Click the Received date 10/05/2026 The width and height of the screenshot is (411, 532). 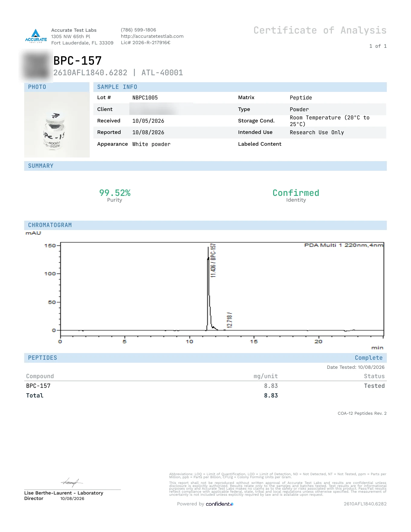click(x=148, y=121)
